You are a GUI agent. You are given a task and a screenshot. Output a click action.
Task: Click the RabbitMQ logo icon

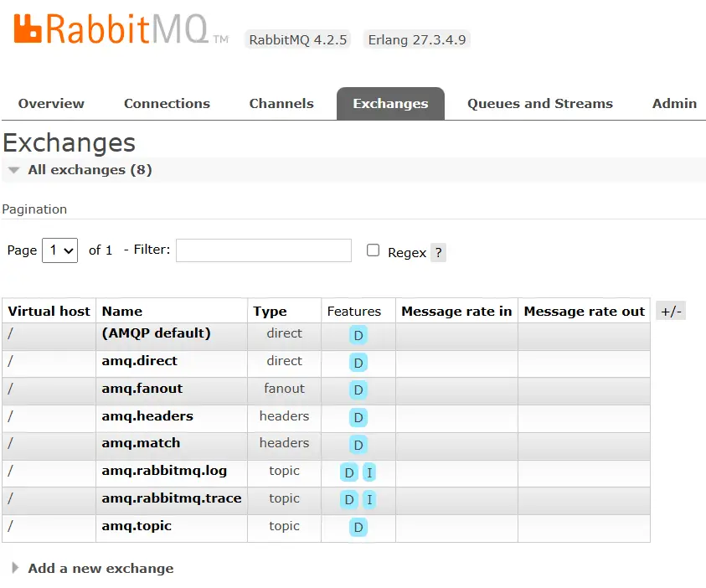pos(30,30)
